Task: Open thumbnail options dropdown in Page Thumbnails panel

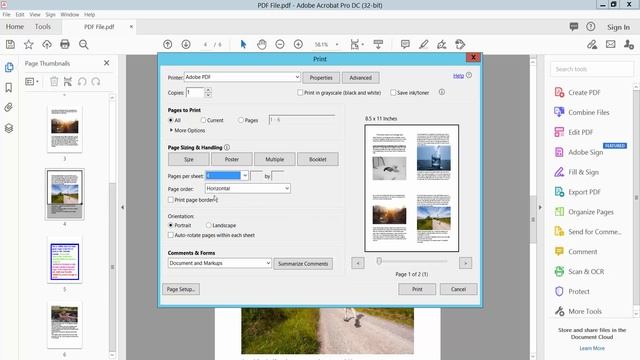Action: (32, 82)
